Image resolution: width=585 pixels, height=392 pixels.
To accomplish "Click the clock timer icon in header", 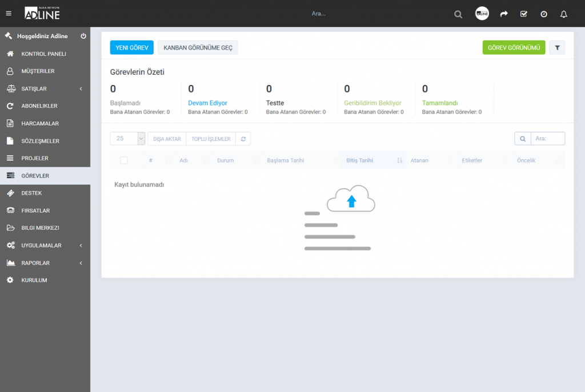I will point(544,14).
